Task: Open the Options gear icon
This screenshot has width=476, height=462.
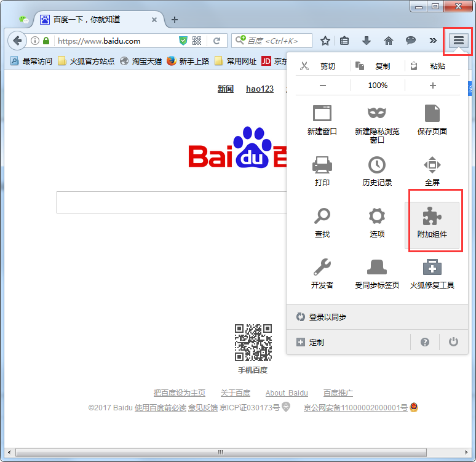Action: click(x=377, y=216)
